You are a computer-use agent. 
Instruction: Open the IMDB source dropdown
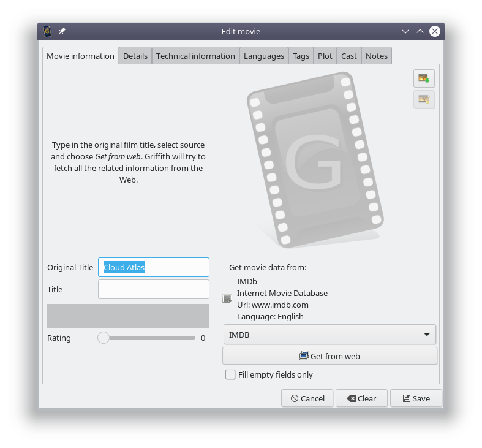(329, 335)
